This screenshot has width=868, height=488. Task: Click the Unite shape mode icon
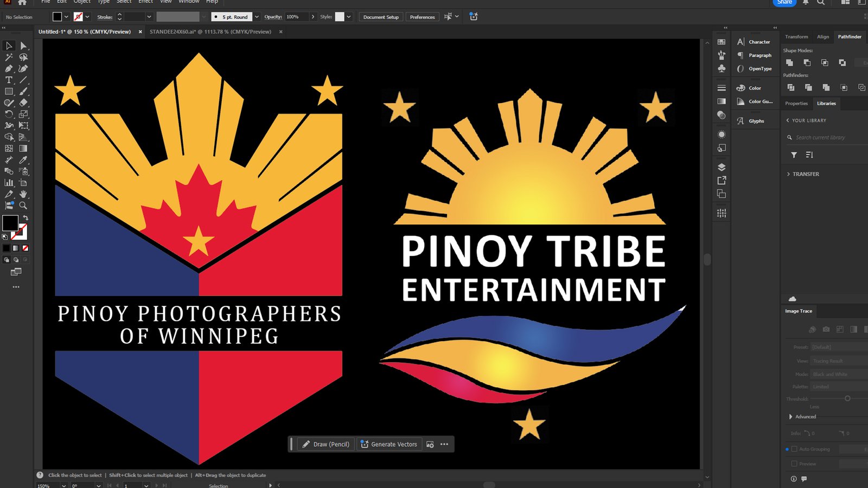pos(789,63)
